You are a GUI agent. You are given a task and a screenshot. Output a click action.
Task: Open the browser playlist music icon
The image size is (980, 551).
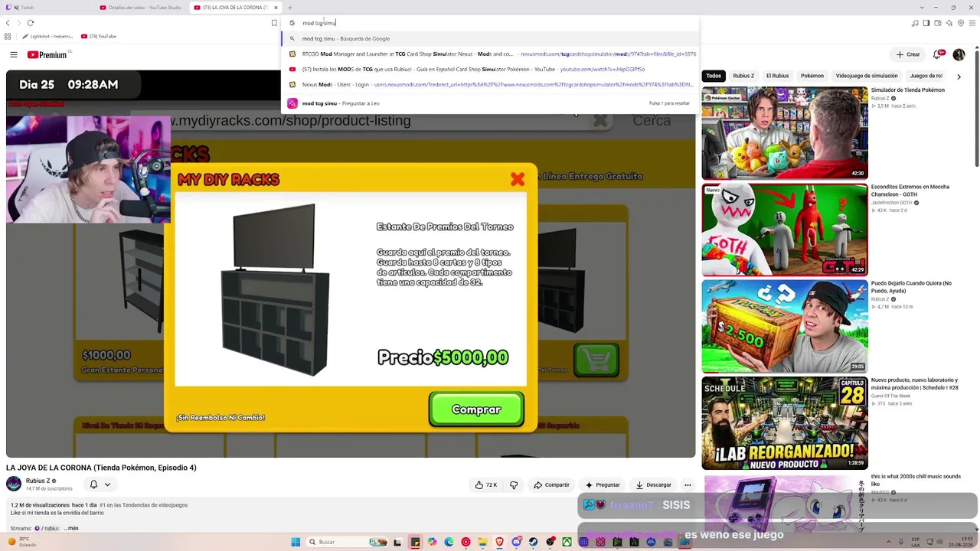tap(915, 23)
